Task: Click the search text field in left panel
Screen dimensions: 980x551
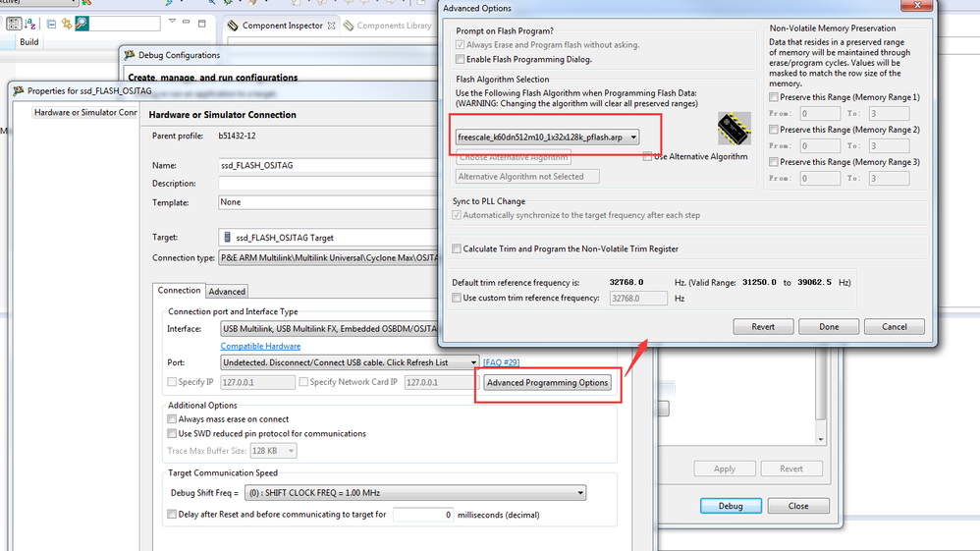Action: click(125, 24)
